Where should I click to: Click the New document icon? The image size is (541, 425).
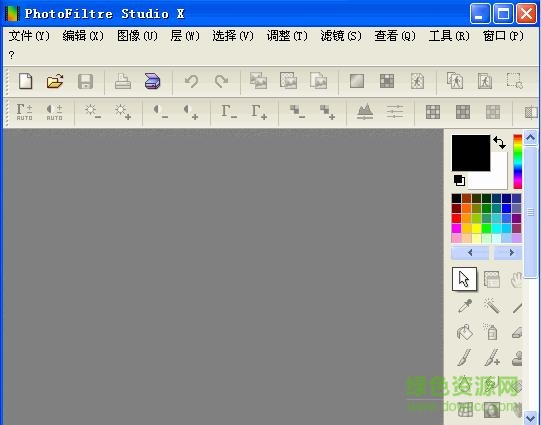(26, 81)
